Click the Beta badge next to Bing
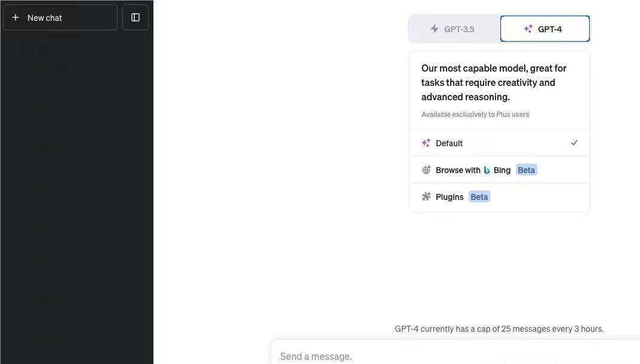The width and height of the screenshot is (640, 364). (526, 169)
